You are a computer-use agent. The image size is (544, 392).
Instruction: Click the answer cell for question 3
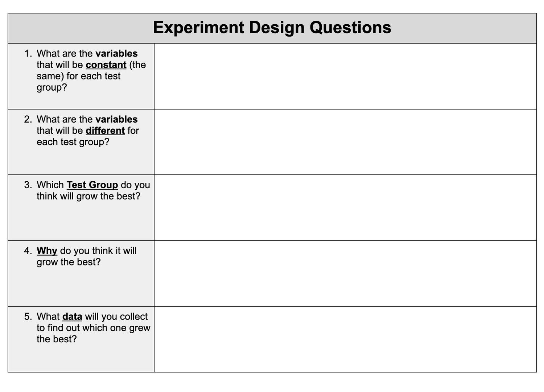click(345, 207)
